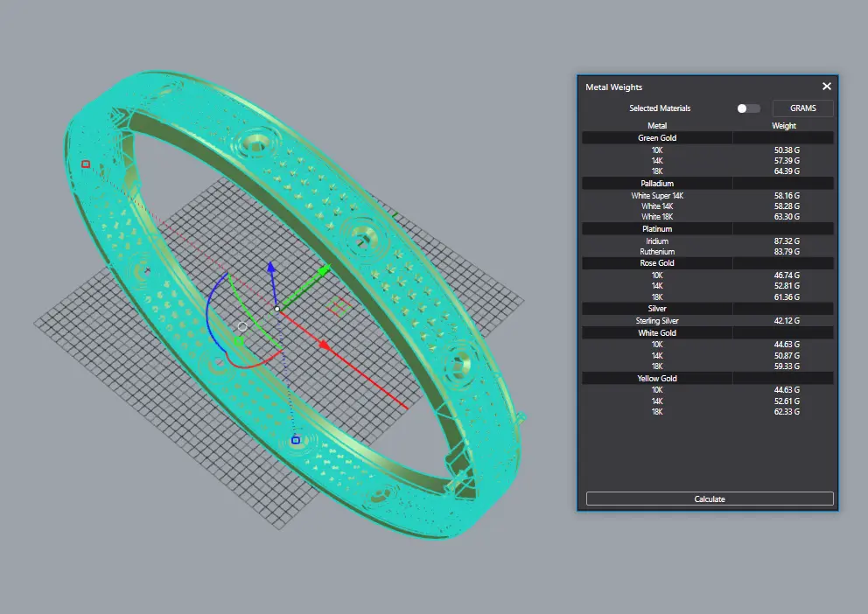Click the white gumball origin point

tap(277, 309)
